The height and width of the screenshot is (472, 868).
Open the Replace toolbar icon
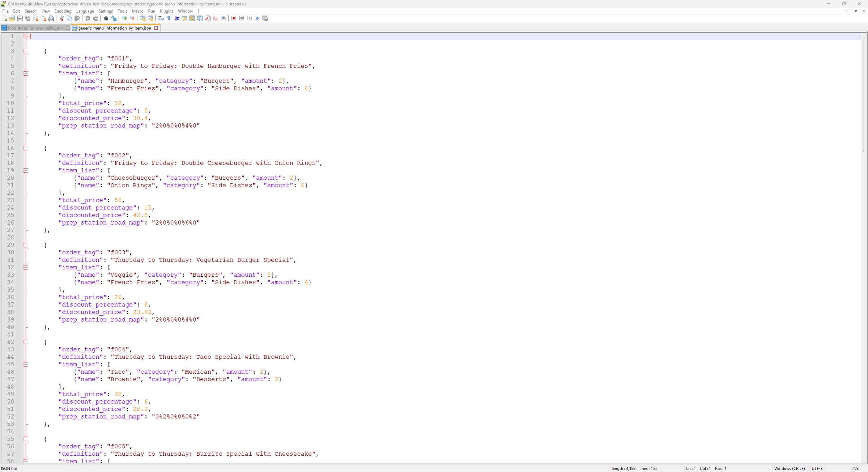[x=114, y=18]
